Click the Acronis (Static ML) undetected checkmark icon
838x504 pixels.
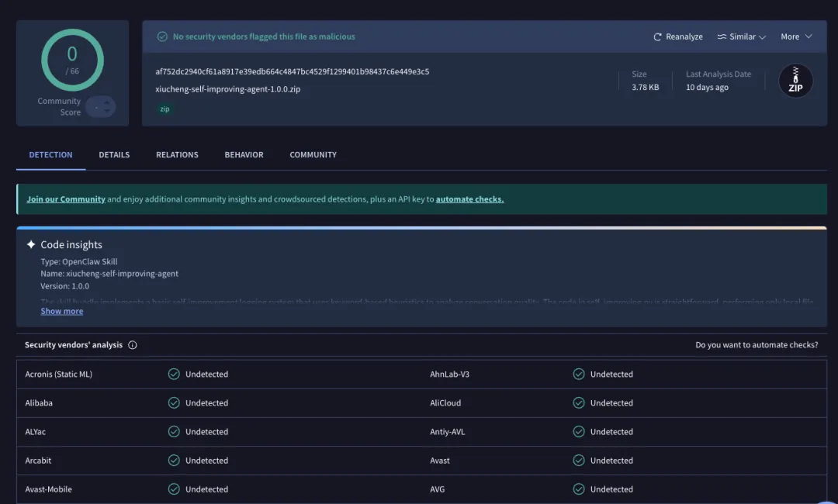point(174,375)
